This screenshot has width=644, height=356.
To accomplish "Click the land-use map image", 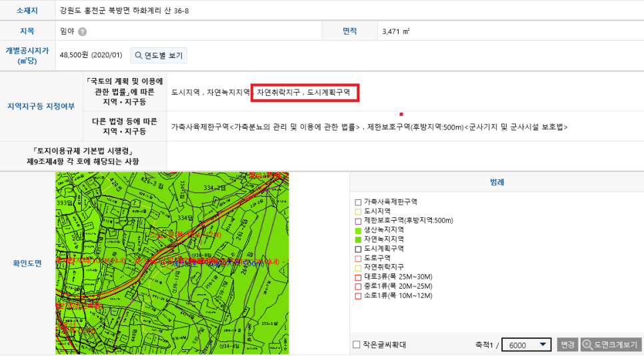I will click(x=172, y=263).
